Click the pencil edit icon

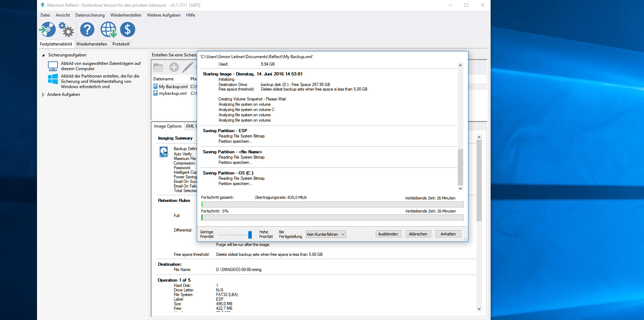click(188, 67)
